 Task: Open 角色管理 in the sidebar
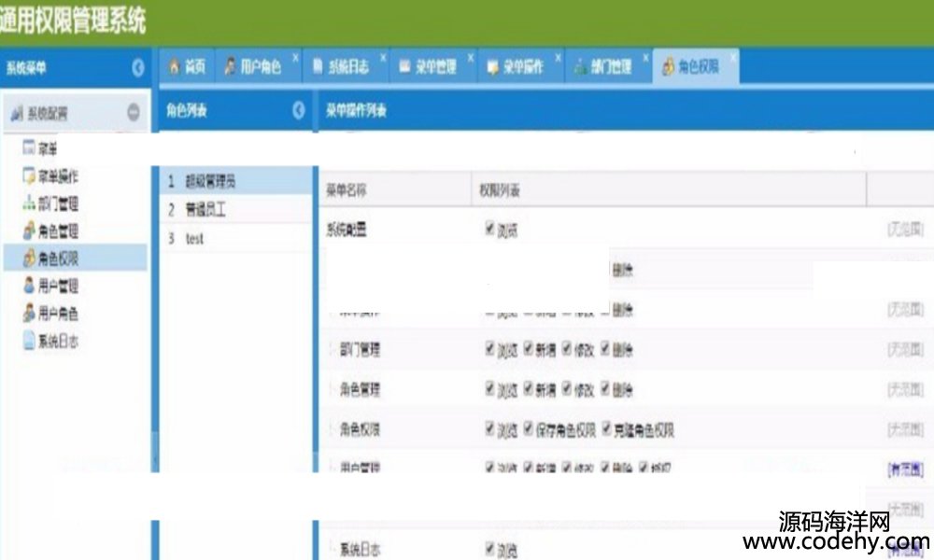[50, 231]
